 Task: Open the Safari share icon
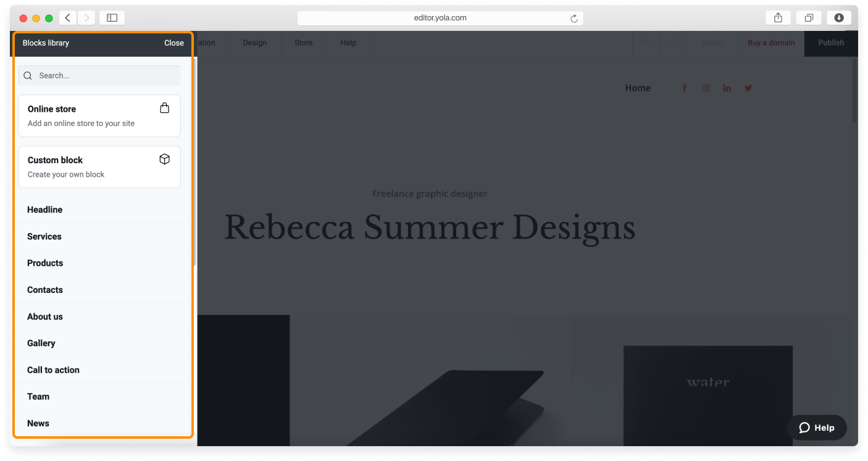click(x=778, y=18)
